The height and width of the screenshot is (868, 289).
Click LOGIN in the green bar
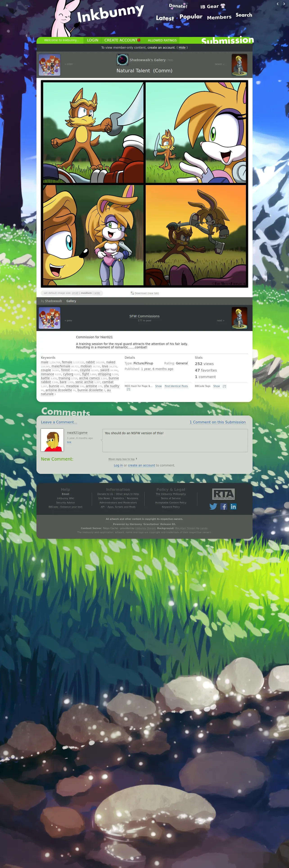click(x=93, y=40)
